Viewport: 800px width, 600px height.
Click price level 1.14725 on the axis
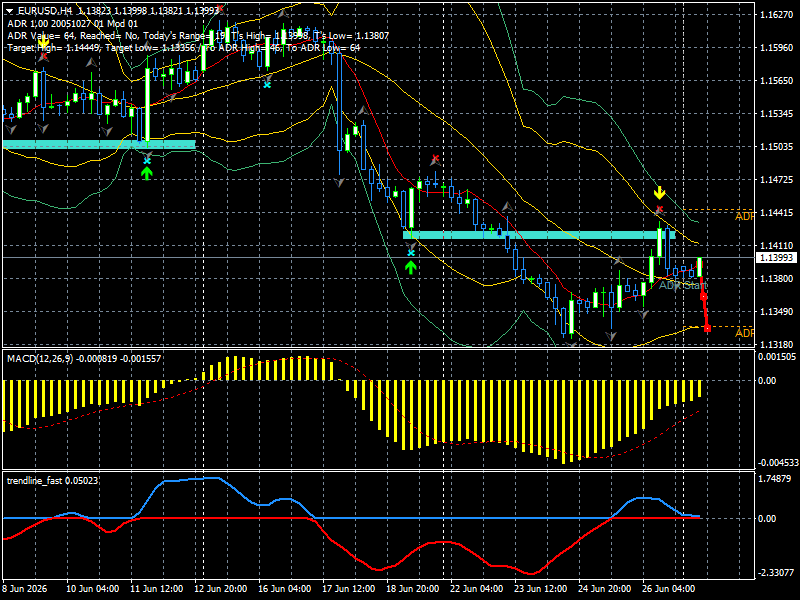coord(777,180)
